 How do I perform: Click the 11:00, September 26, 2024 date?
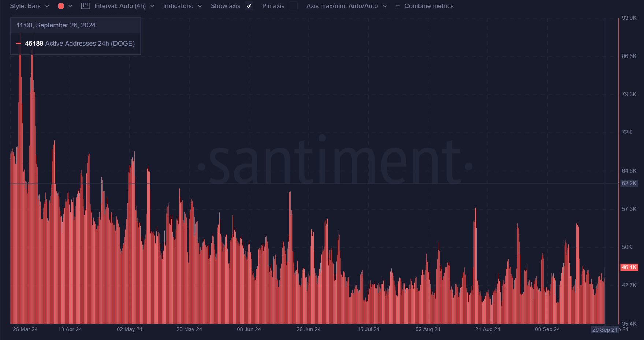(x=56, y=25)
